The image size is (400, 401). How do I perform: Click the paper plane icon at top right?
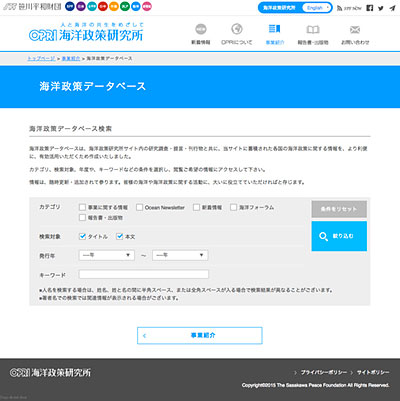click(392, 8)
